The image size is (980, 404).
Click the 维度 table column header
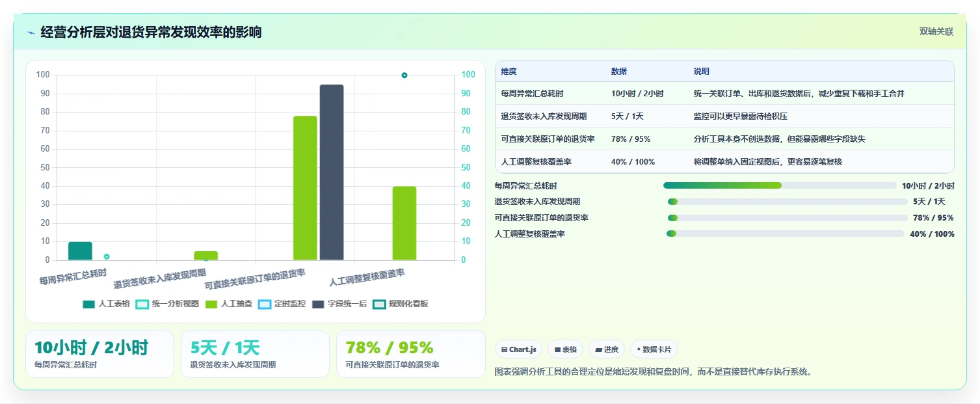click(x=509, y=72)
